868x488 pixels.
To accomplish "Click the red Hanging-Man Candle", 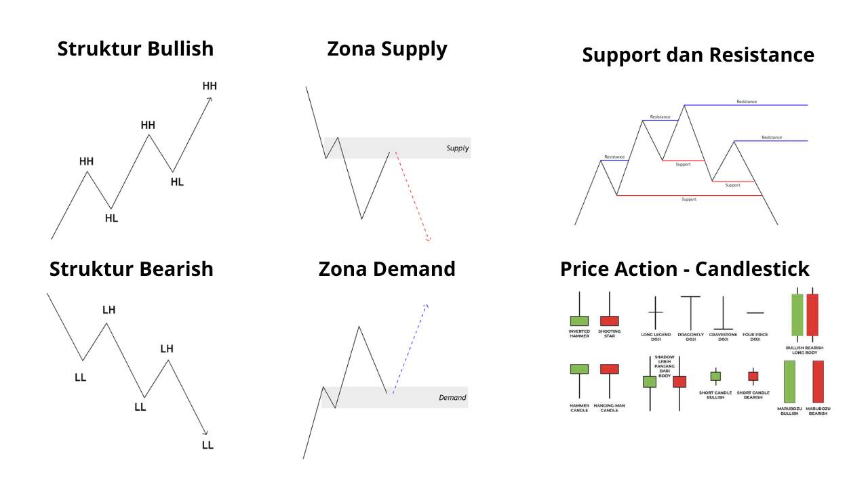I will 609,369.
